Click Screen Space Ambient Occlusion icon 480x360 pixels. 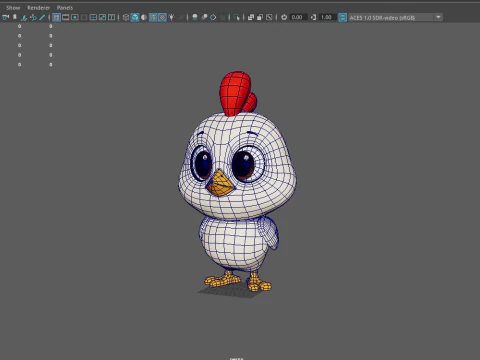click(195, 17)
